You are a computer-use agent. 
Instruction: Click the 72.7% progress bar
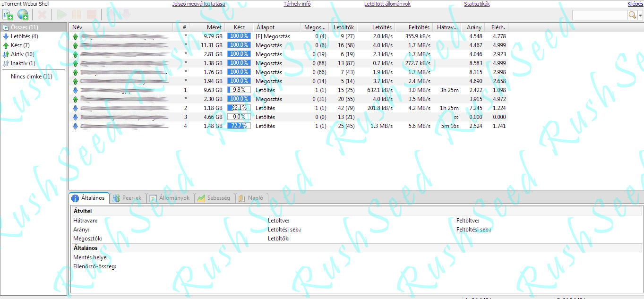coord(239,126)
